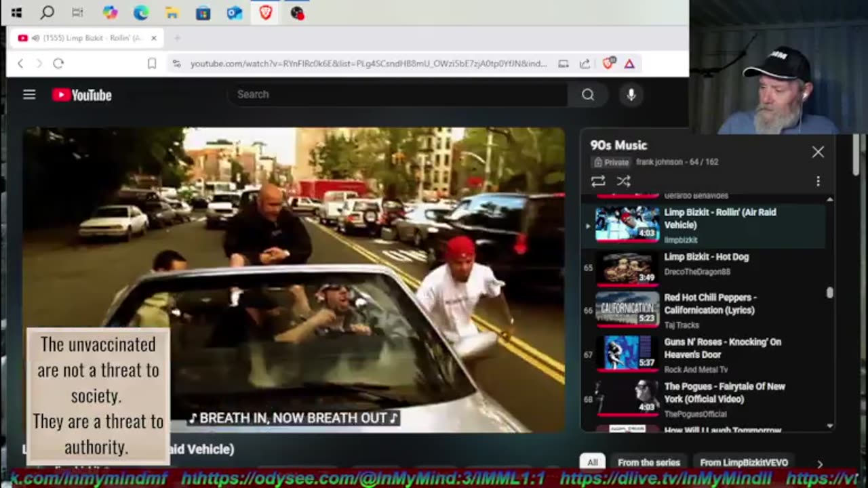Toggle shuffle playlist
Image resolution: width=868 pixels, height=488 pixels.
pyautogui.click(x=624, y=181)
